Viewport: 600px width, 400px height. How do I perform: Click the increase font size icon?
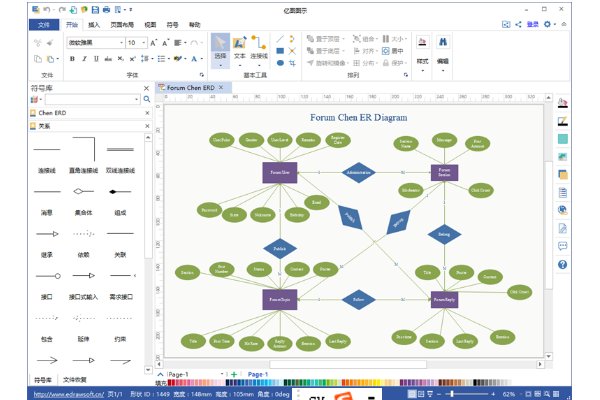153,42
